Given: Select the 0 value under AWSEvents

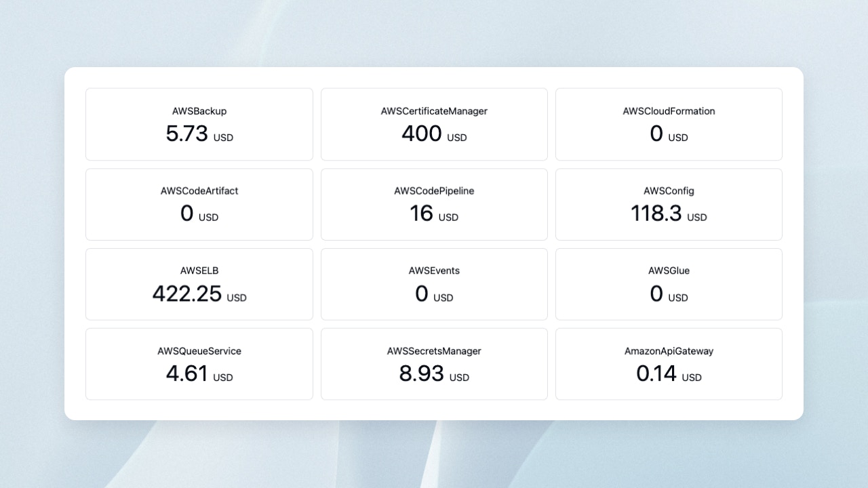Looking at the screenshot, I should [422, 293].
